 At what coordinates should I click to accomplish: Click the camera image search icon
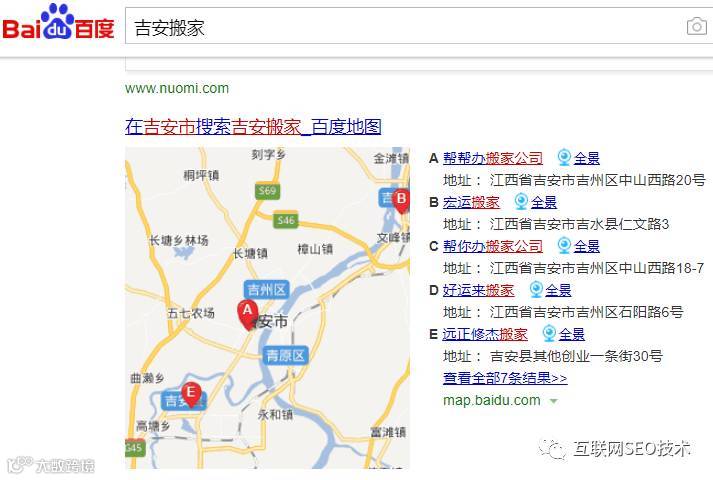[696, 26]
